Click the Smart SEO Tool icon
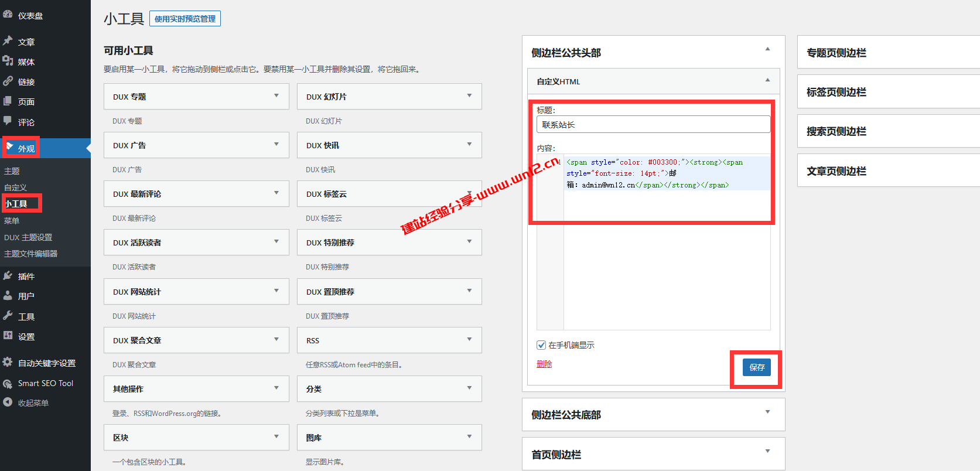Screen dimensions: 980x471 8,384
